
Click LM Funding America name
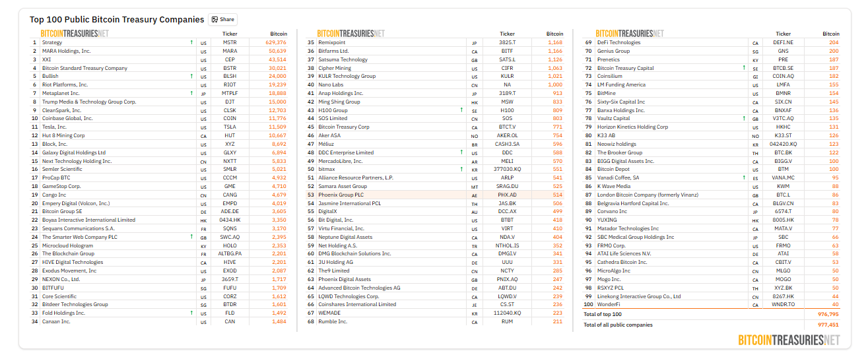point(621,84)
